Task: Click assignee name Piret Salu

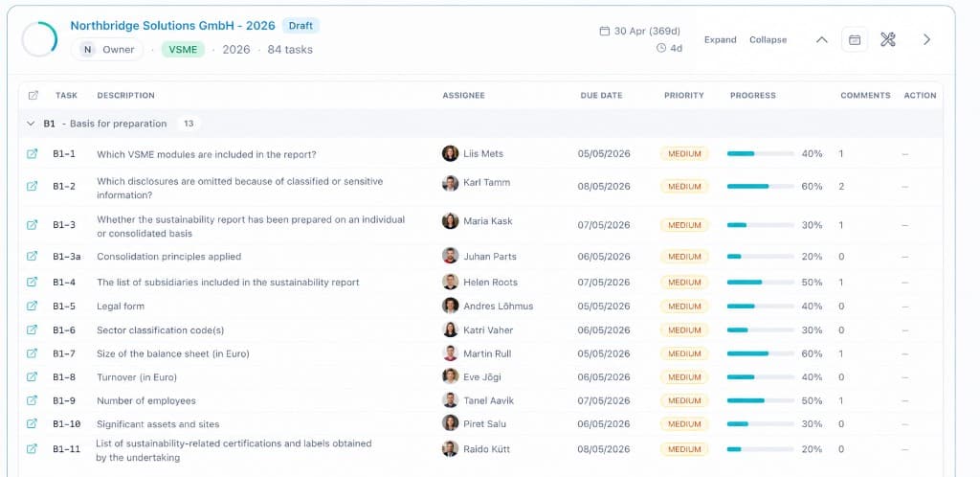Action: click(x=485, y=424)
